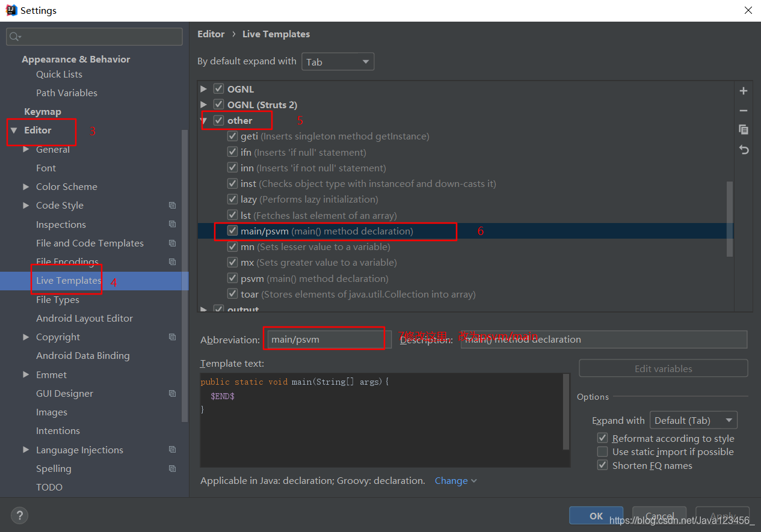Expand the Language Injections tree node
The width and height of the screenshot is (761, 532).
point(26,450)
